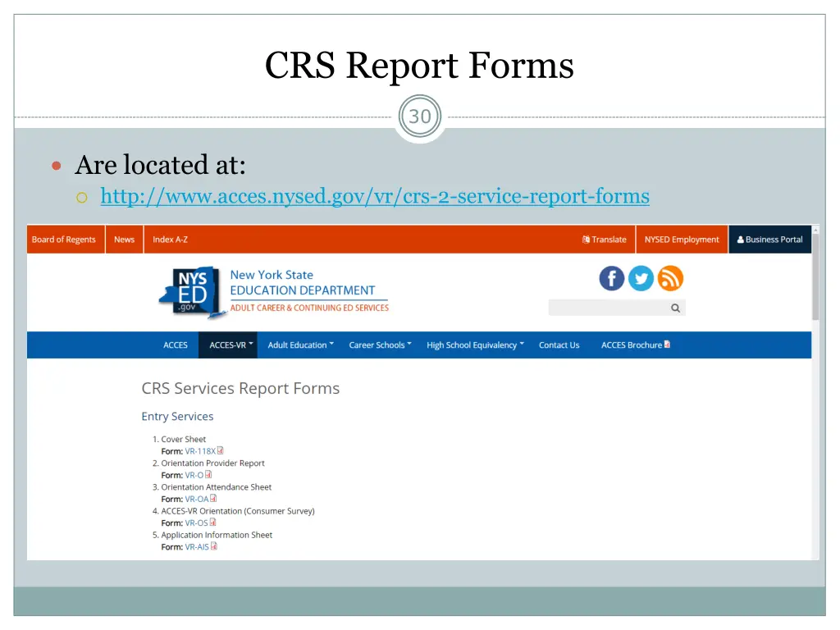
Task: Click the PDF icon on ACCES Brochure
Action: [667, 345]
